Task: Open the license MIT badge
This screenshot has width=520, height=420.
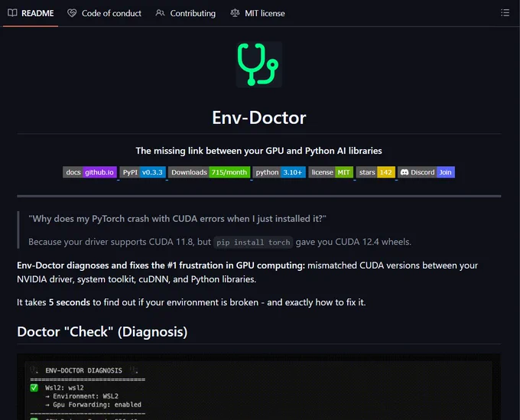Action: (x=330, y=172)
